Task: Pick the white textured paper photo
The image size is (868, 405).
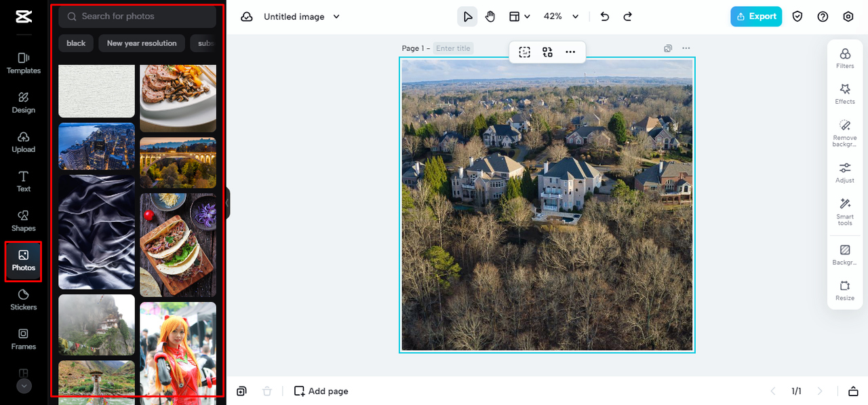Action: (96, 91)
